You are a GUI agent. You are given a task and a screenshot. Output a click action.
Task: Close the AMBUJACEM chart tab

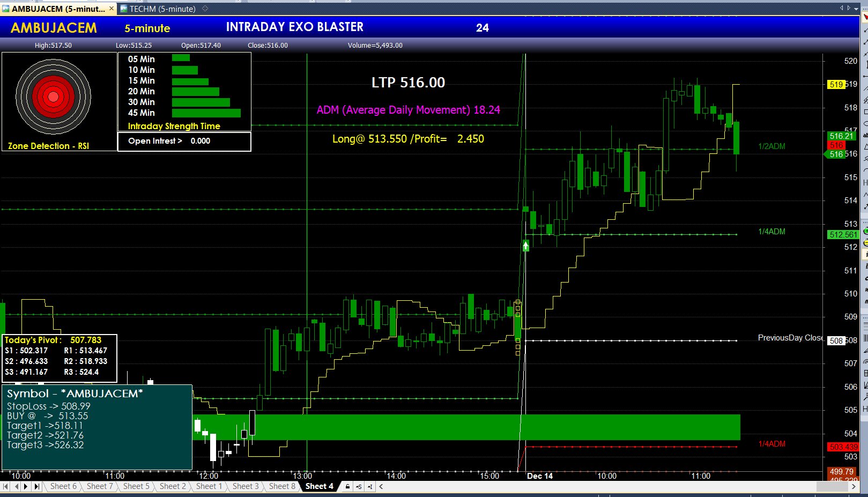(x=112, y=9)
